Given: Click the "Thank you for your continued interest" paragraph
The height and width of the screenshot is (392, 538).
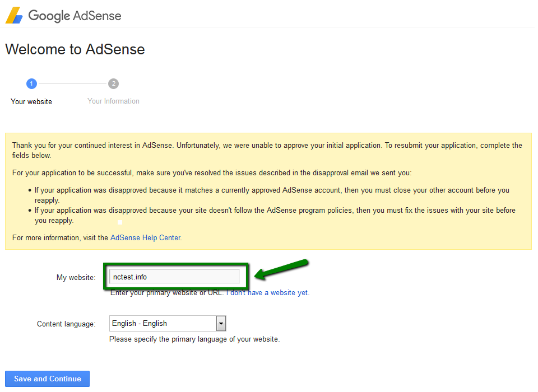Looking at the screenshot, I should pyautogui.click(x=267, y=150).
